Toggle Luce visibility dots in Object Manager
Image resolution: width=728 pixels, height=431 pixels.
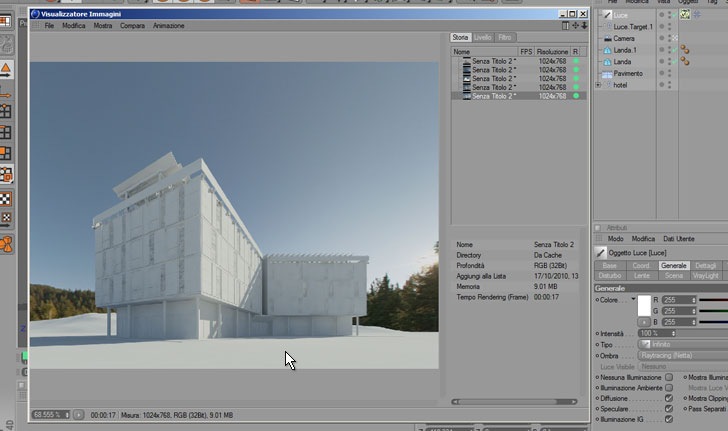(x=669, y=15)
